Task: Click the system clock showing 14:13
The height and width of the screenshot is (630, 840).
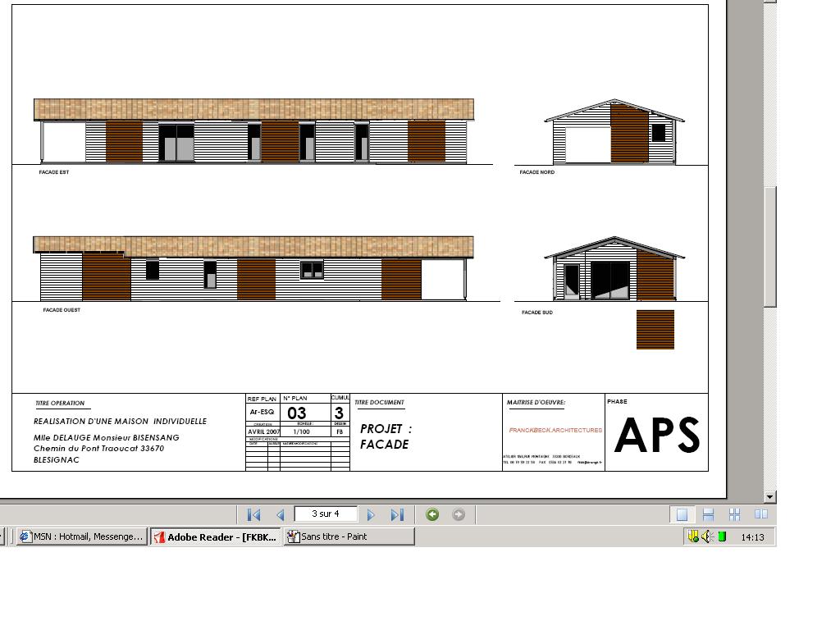Action: coord(752,536)
